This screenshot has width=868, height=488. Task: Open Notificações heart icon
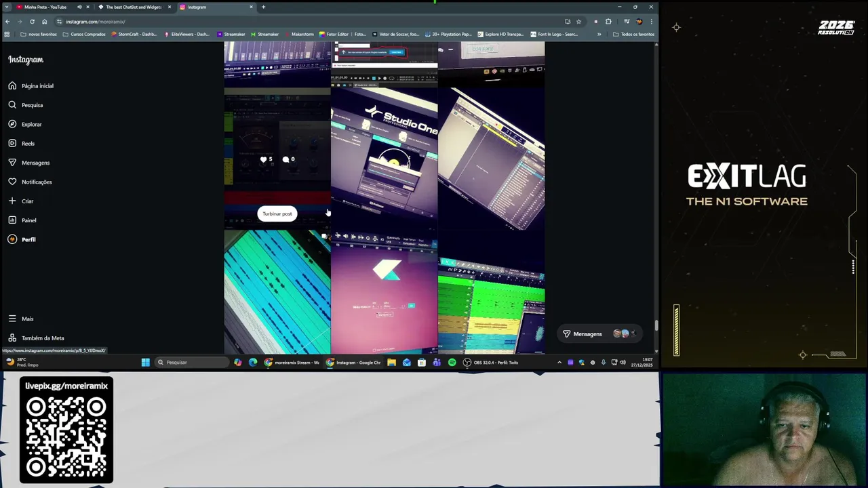(12, 182)
